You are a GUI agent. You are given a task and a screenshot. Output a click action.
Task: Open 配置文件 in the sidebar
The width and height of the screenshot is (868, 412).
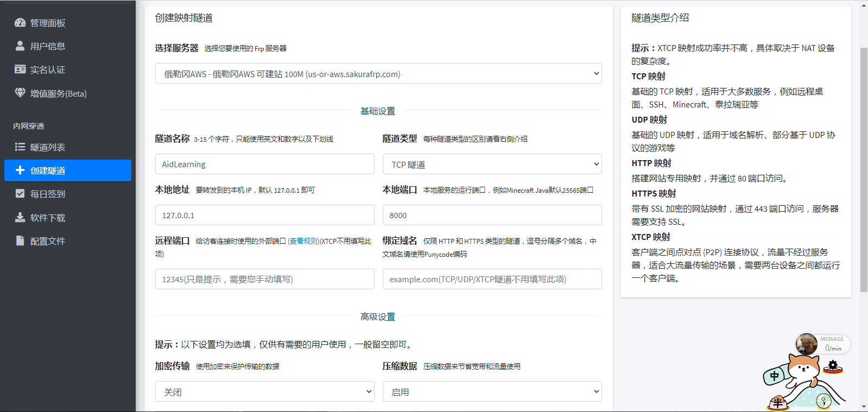click(x=68, y=241)
